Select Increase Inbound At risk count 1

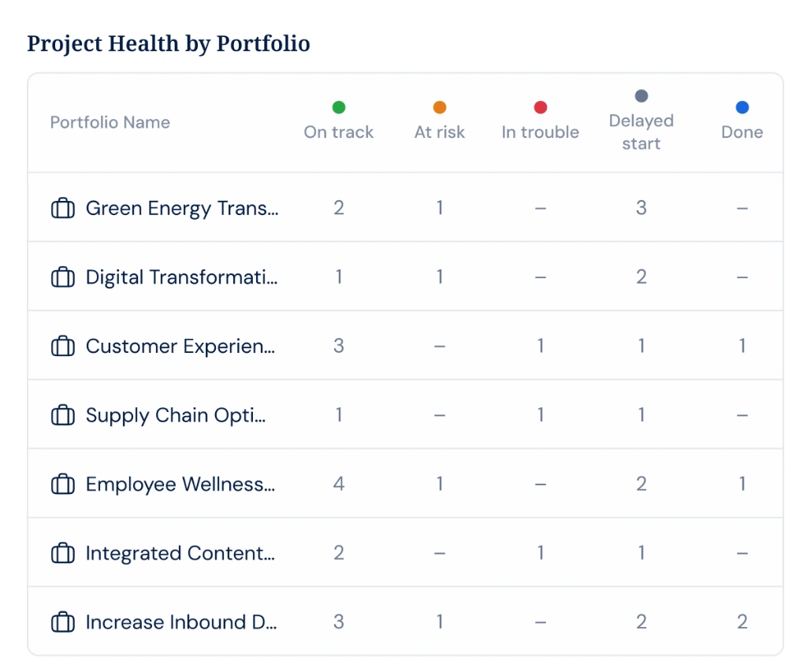[x=440, y=622]
